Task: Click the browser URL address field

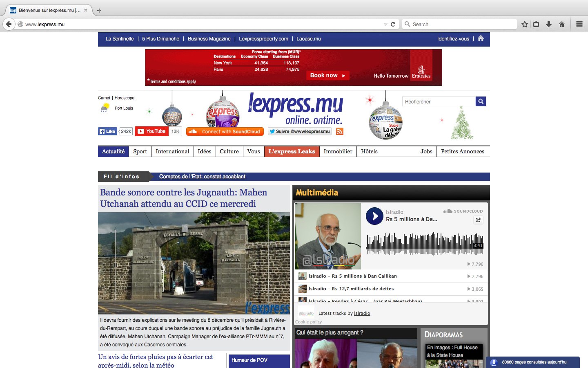Action: 202,24
